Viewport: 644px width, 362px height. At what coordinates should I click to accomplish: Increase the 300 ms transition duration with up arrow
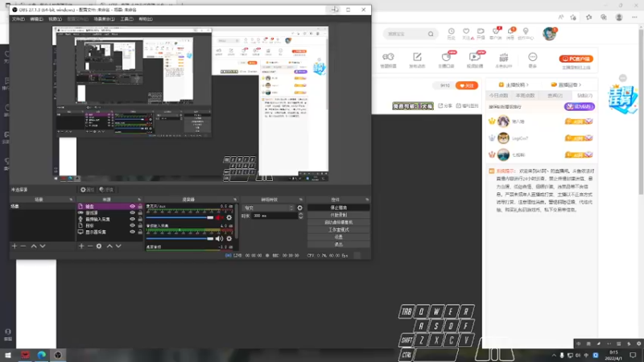[x=300, y=214]
